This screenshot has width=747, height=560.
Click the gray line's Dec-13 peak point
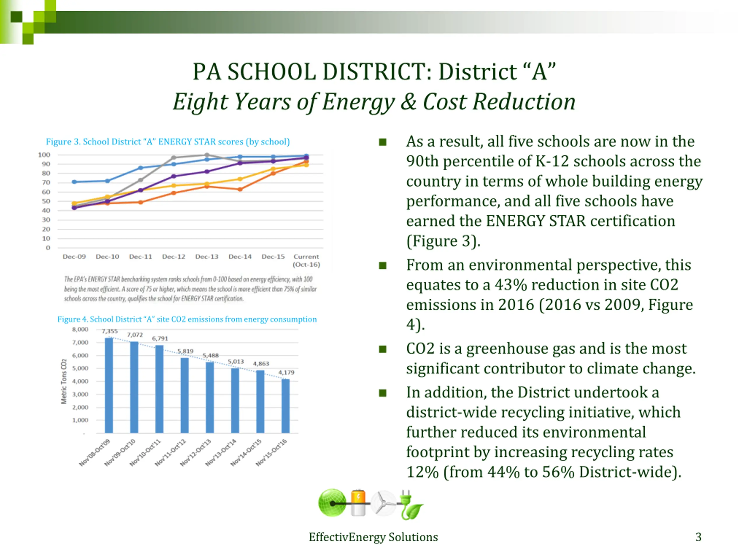click(x=207, y=155)
